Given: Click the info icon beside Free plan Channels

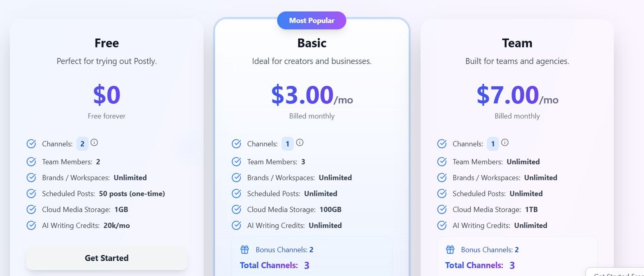Looking at the screenshot, I should click(94, 143).
